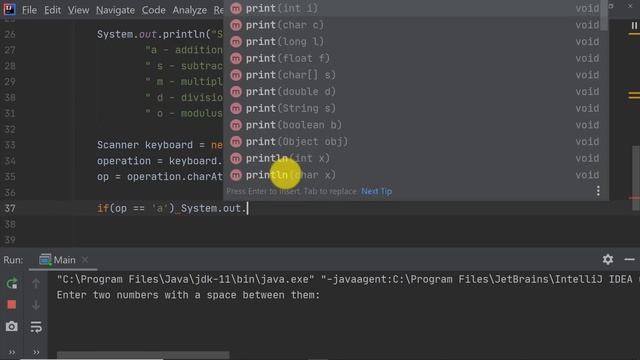This screenshot has height=360, width=640.
Task: Hide the Run tool window
Action: tap(629, 260)
